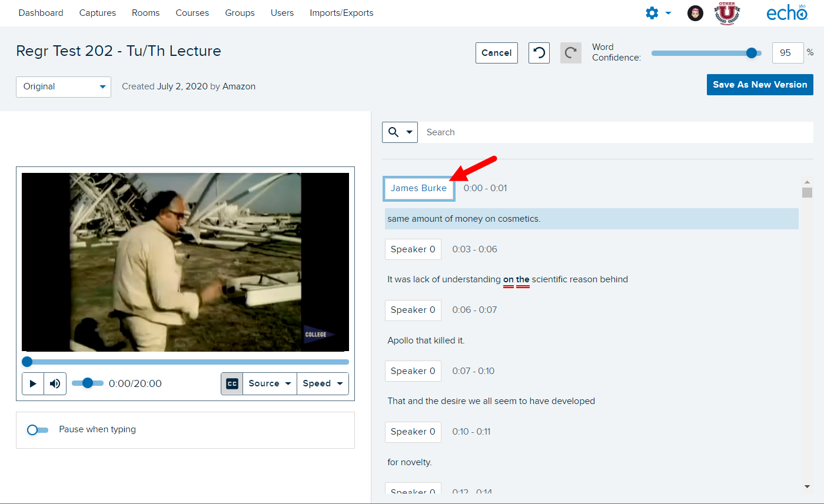Click Save As New Version

coord(759,85)
